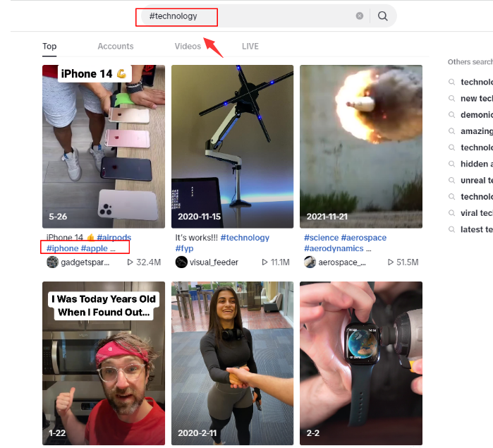Switch to the Accounts tab
This screenshot has width=493, height=448.
(x=116, y=47)
